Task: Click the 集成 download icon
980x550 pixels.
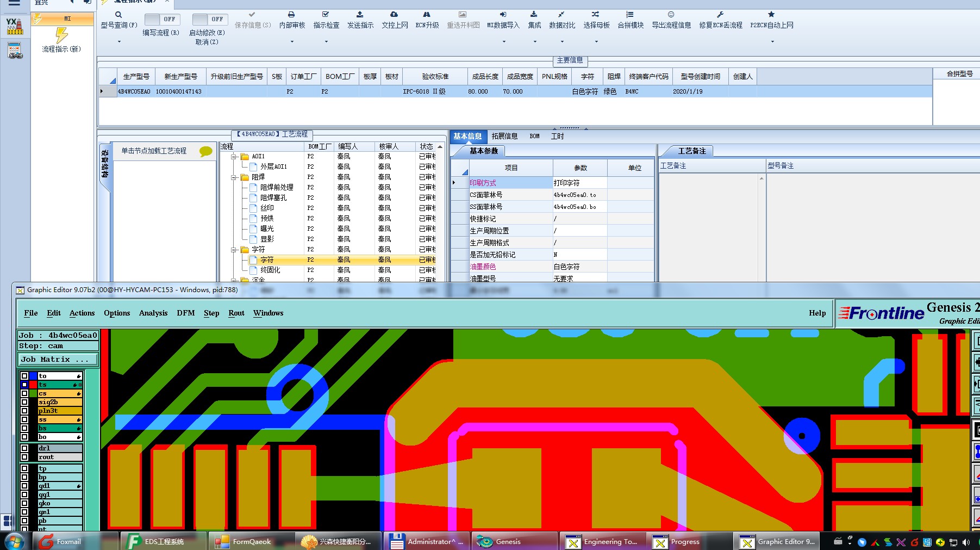Action: pyautogui.click(x=534, y=15)
